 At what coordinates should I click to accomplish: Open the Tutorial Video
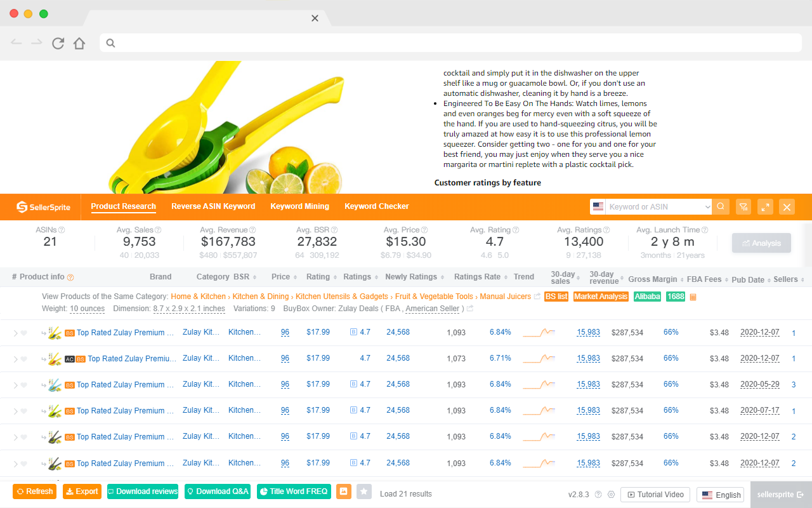click(x=655, y=495)
